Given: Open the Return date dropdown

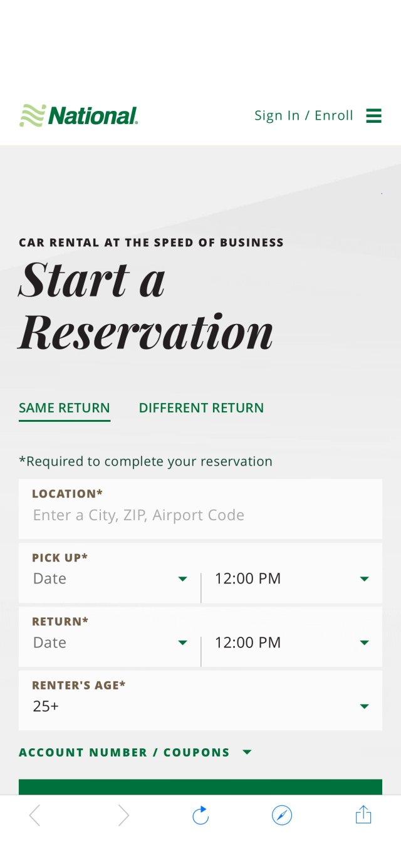Looking at the screenshot, I should [110, 643].
